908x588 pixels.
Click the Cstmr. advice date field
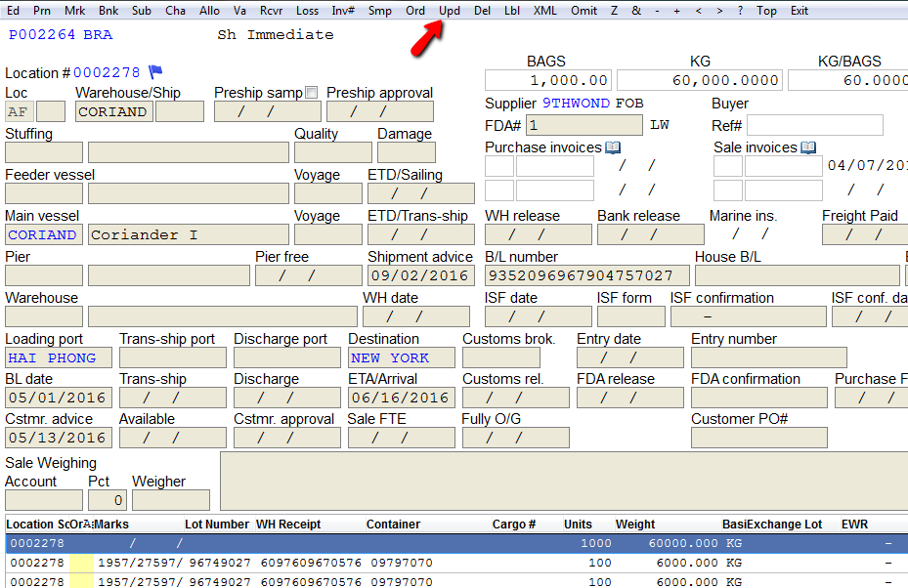(x=59, y=438)
